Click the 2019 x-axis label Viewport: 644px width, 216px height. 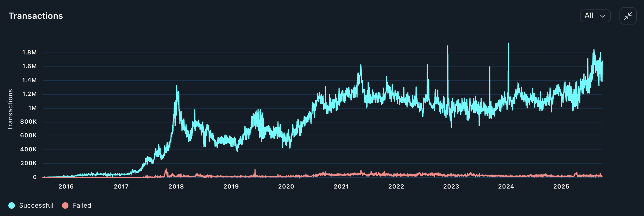pos(231,186)
